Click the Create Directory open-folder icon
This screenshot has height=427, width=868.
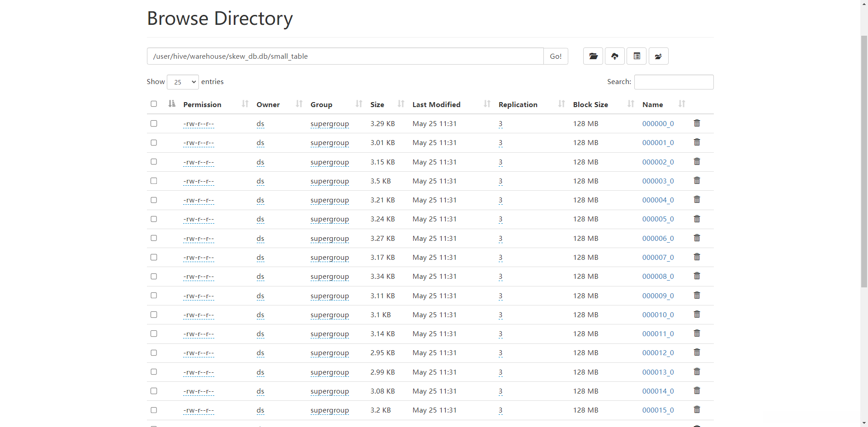[x=593, y=56]
